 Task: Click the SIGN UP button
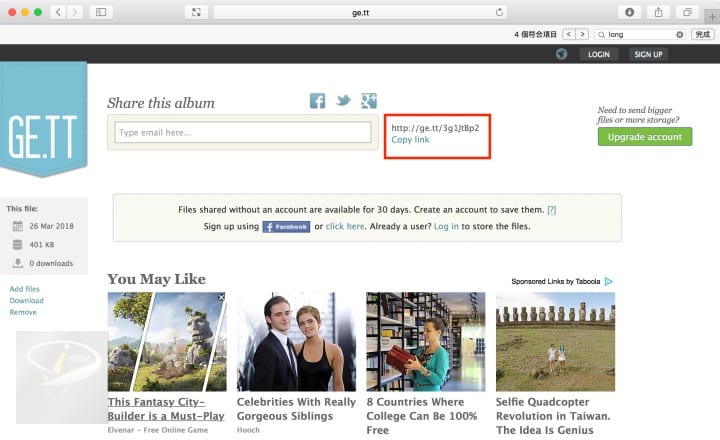pyautogui.click(x=648, y=54)
